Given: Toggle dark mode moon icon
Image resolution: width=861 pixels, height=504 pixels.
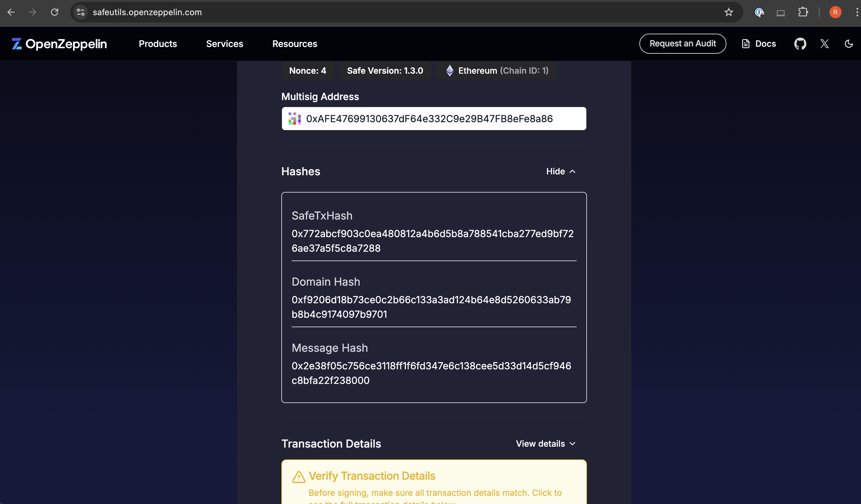Looking at the screenshot, I should 849,44.
